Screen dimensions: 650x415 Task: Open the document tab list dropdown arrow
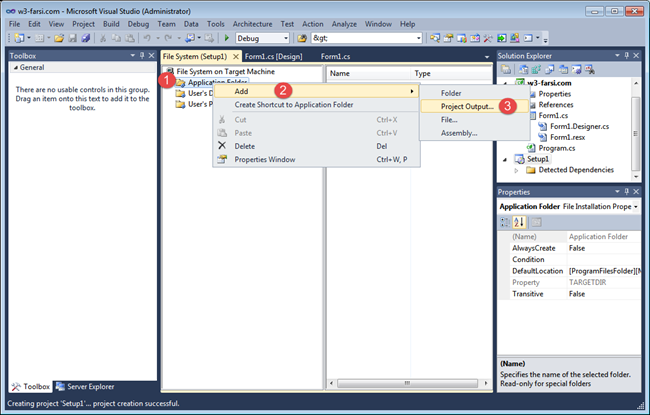coord(487,57)
